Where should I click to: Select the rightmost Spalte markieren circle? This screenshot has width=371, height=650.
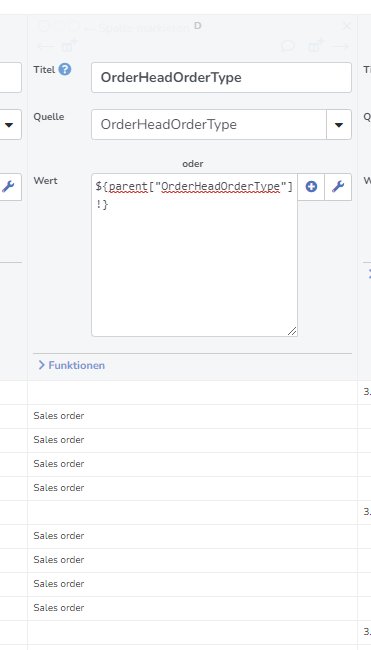pyautogui.click(x=74, y=27)
